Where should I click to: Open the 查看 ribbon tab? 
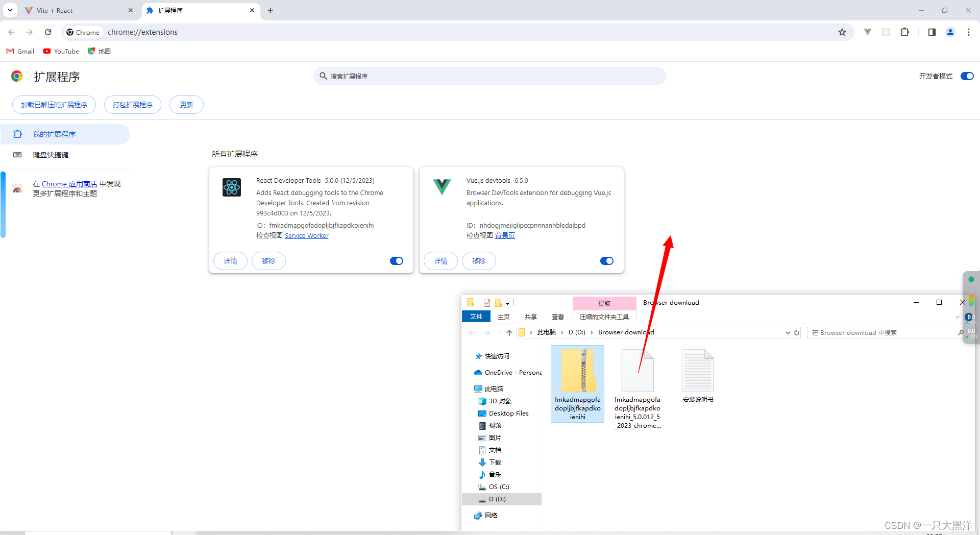click(x=558, y=317)
